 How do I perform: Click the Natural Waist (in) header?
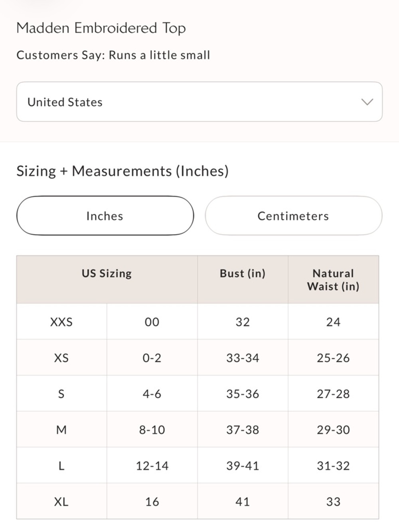tap(333, 279)
